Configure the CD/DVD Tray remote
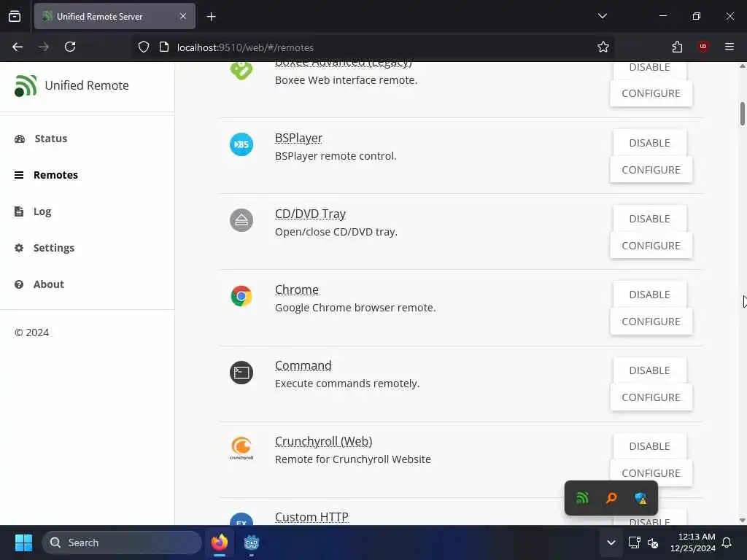 [x=651, y=246]
